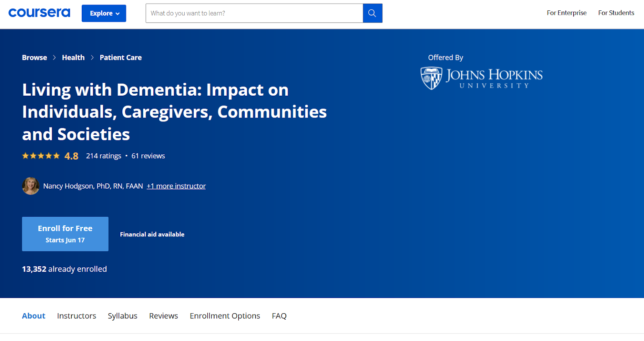
Task: Click the '13,352 already enrolled' text
Action: click(64, 269)
